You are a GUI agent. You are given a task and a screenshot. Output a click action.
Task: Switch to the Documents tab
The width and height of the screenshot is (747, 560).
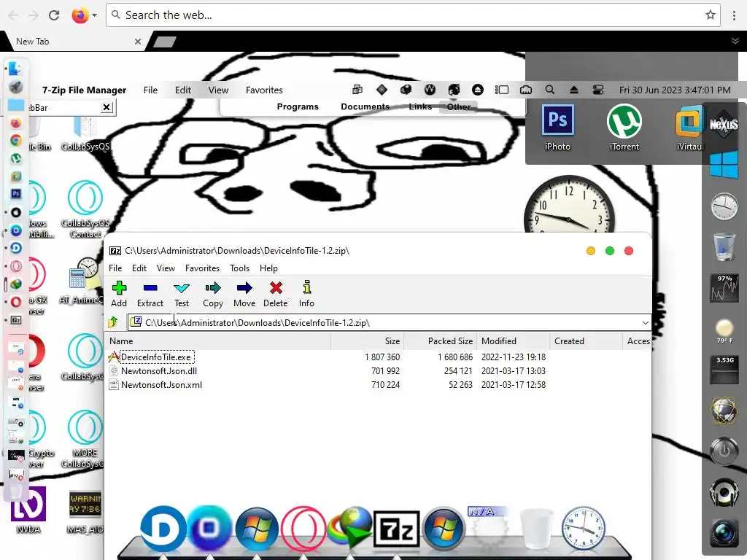point(365,106)
